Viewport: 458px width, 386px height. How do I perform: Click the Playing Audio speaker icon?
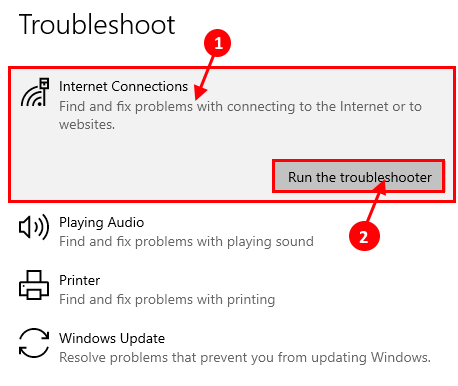[x=34, y=227]
